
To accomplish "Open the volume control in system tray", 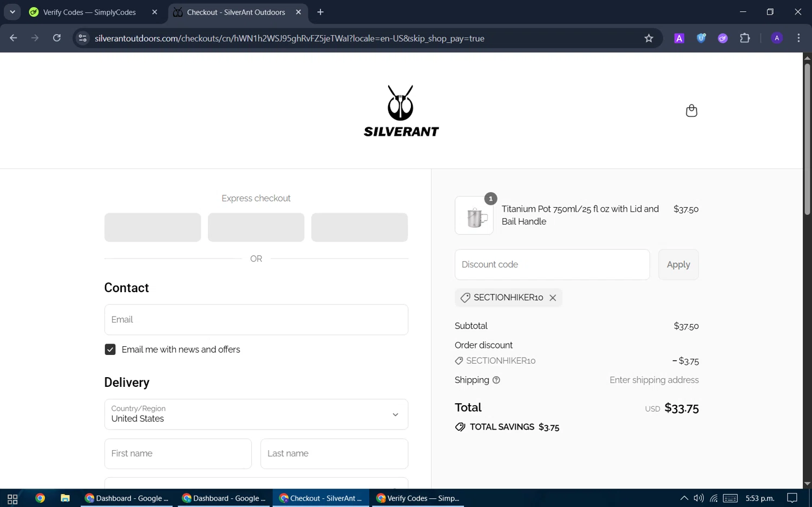I will 699,498.
